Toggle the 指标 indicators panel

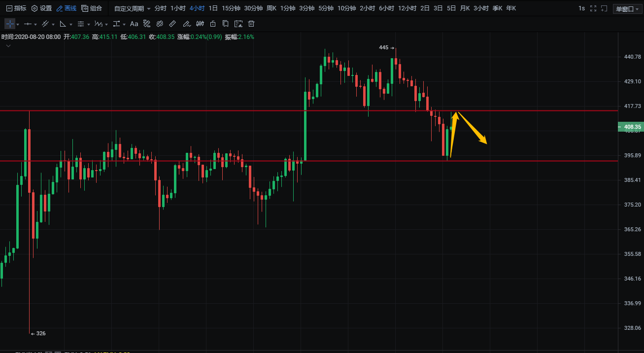tap(16, 8)
